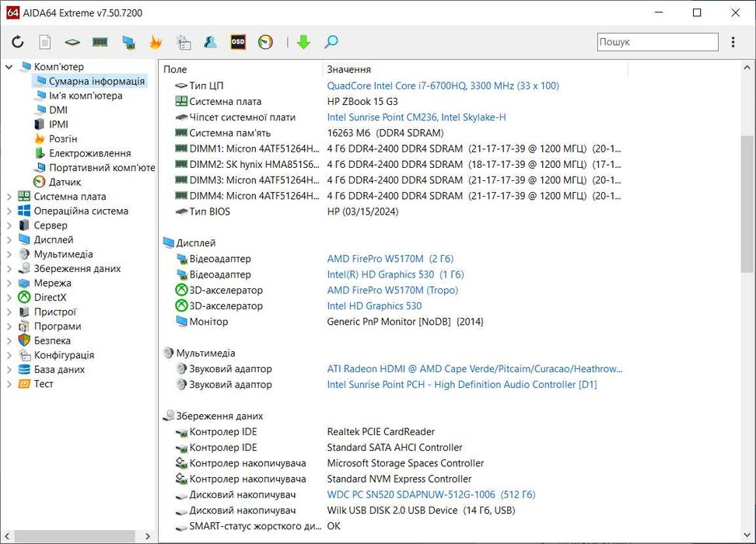This screenshot has height=544, width=756.
Task: Open the report wizard clipboard icon
Action: point(184,42)
